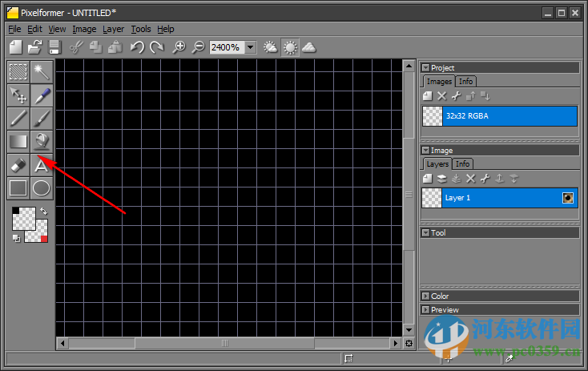588x371 pixels.
Task: Expand the Color panel
Action: click(425, 296)
